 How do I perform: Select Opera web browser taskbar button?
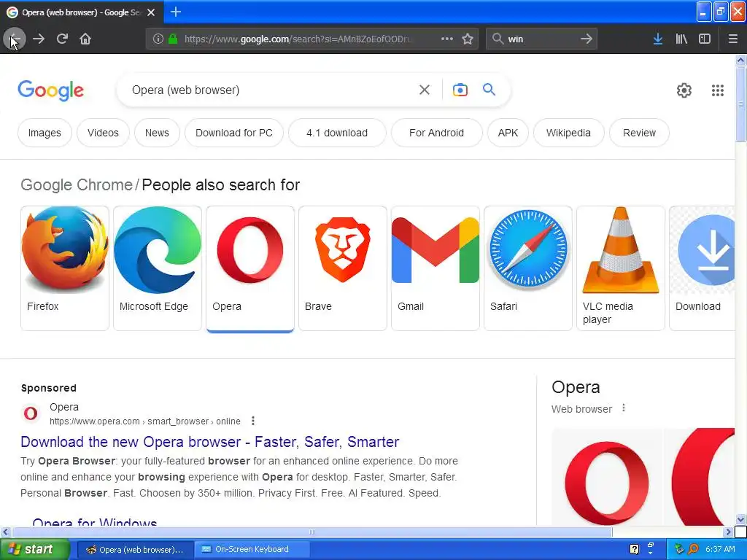[135, 550]
